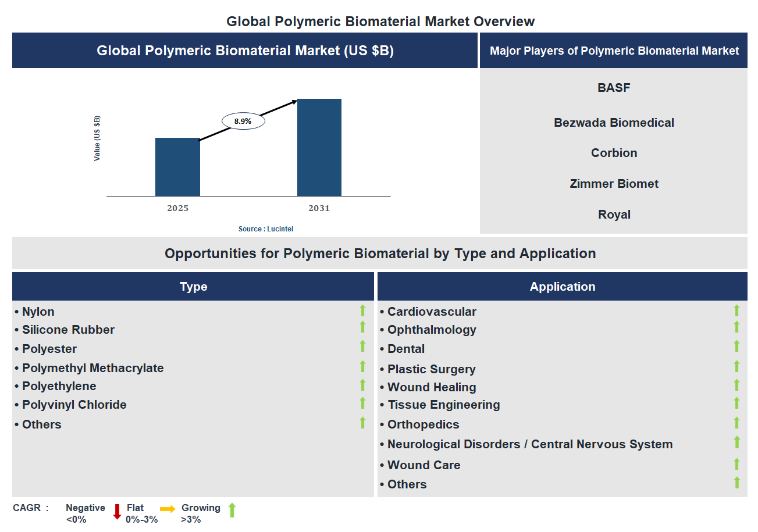The width and height of the screenshot is (758, 532).
Task: Click the red Negative arrow in the legend
Action: [116, 512]
